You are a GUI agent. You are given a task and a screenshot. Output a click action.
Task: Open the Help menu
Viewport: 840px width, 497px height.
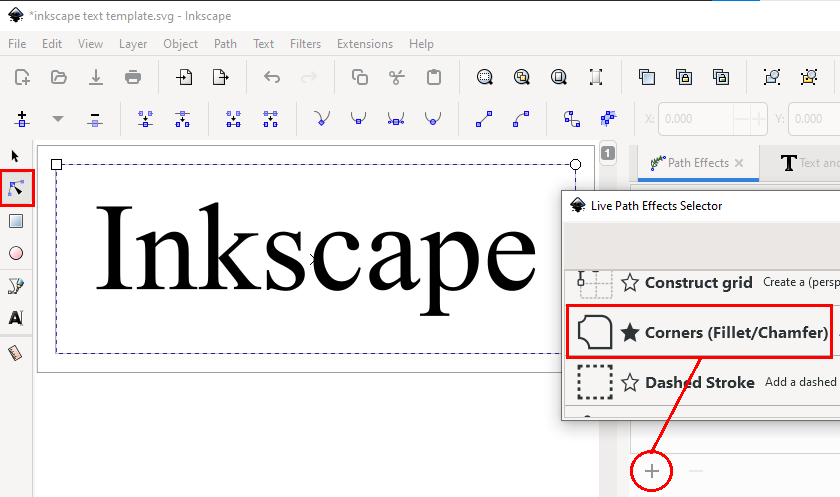tap(421, 44)
